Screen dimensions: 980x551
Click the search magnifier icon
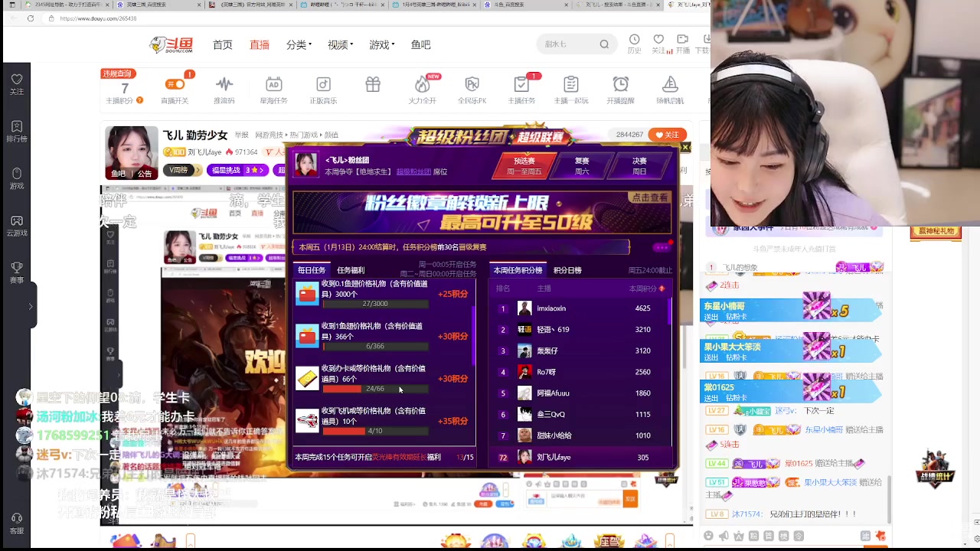point(604,44)
